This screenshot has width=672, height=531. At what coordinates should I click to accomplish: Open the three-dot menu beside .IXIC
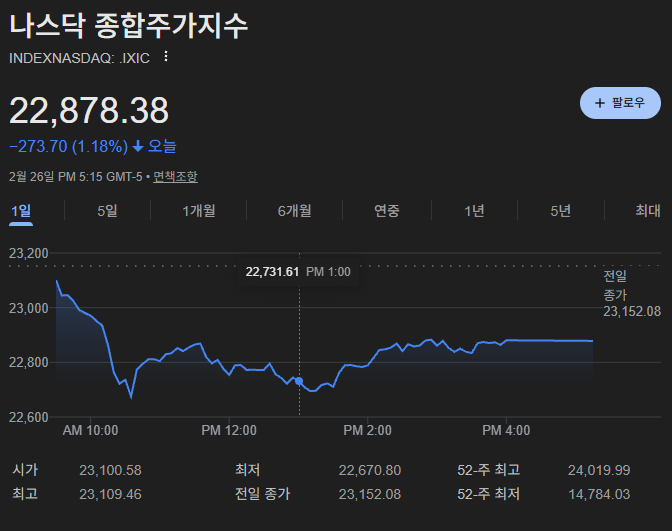[166, 57]
